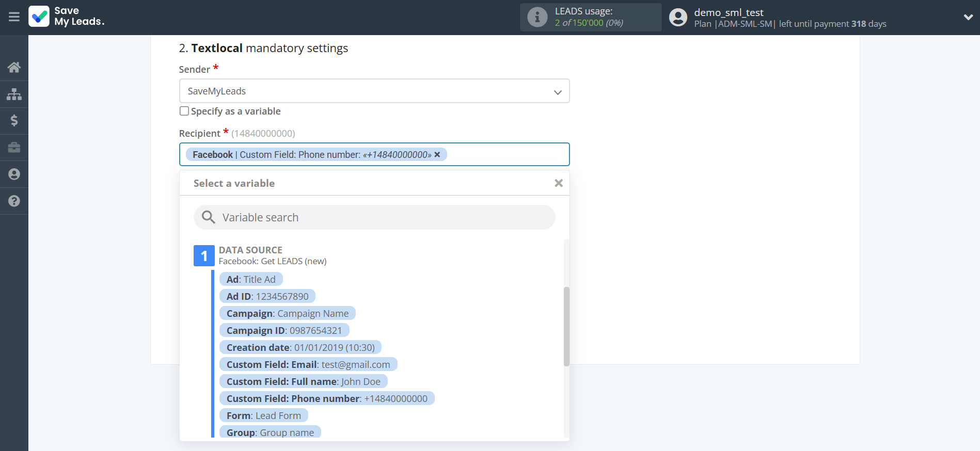The image size is (980, 451).
Task: Select variable Ad: Title Ad
Action: point(251,279)
